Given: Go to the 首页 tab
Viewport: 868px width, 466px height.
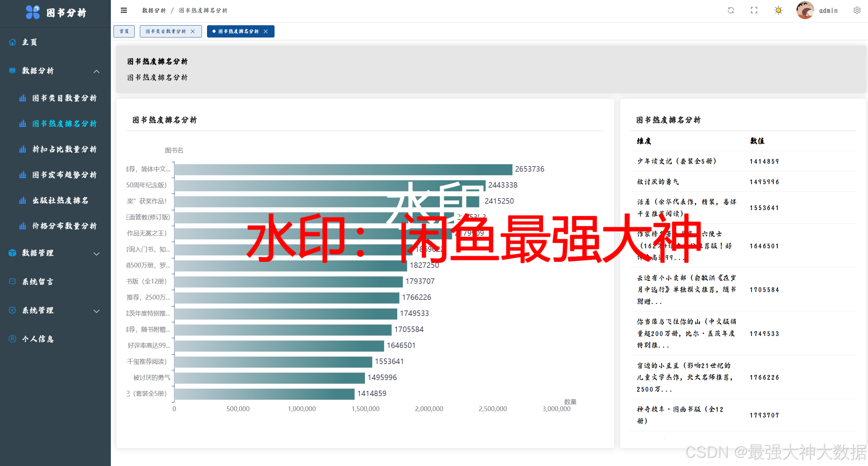Looking at the screenshot, I should (124, 31).
